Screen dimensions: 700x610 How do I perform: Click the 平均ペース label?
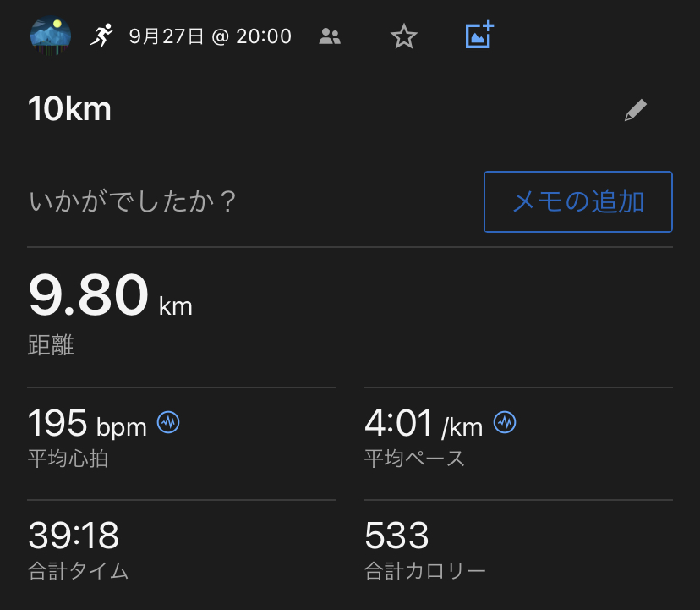tap(414, 459)
